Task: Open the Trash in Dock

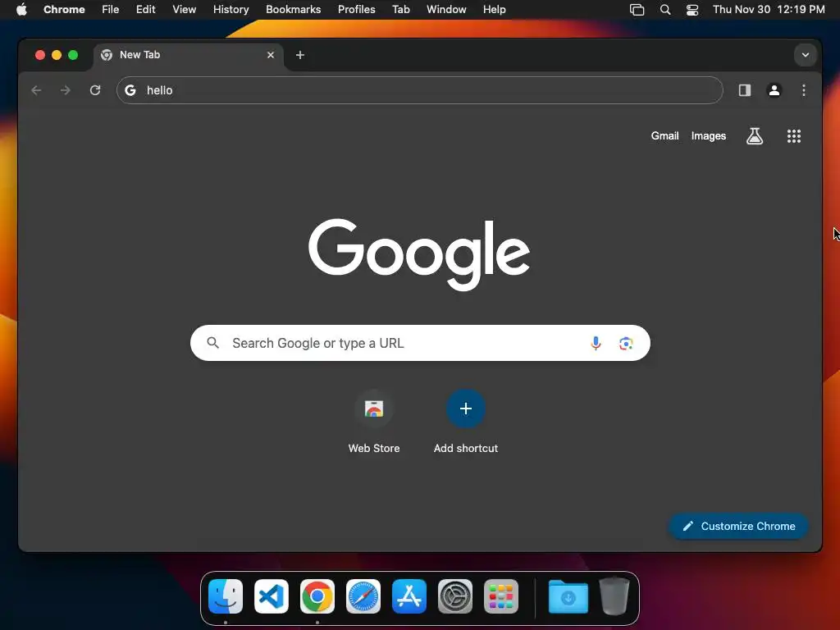Action: click(614, 596)
